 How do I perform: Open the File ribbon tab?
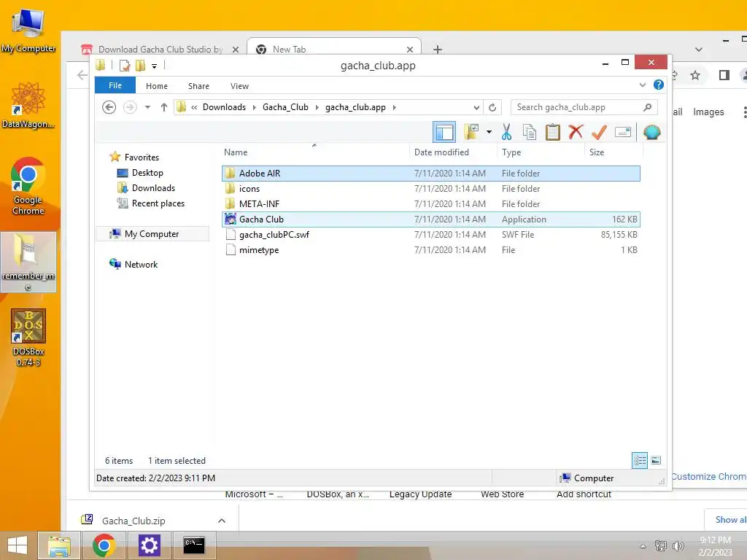[115, 85]
